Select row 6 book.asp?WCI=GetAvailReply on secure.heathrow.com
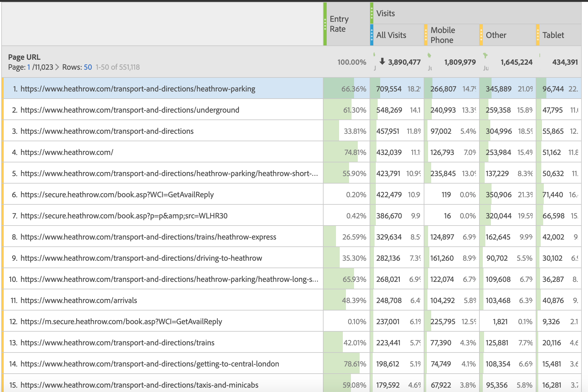The width and height of the screenshot is (588, 392). click(117, 195)
